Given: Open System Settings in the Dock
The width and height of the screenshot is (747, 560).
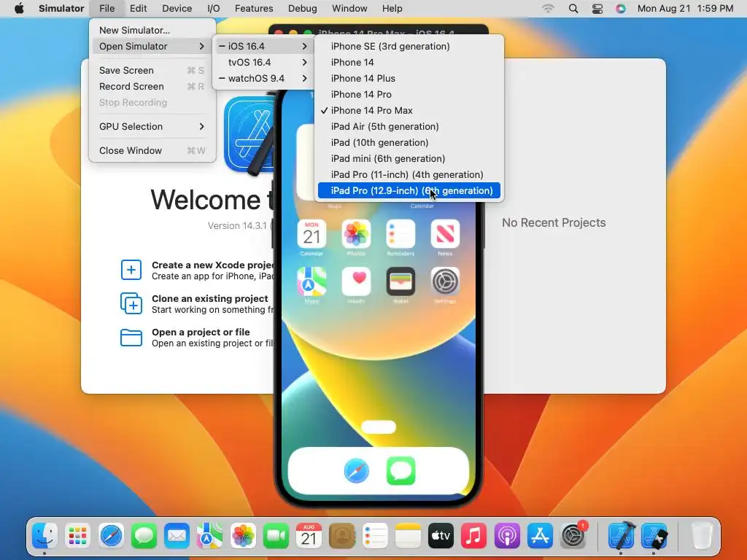Looking at the screenshot, I should tap(573, 536).
